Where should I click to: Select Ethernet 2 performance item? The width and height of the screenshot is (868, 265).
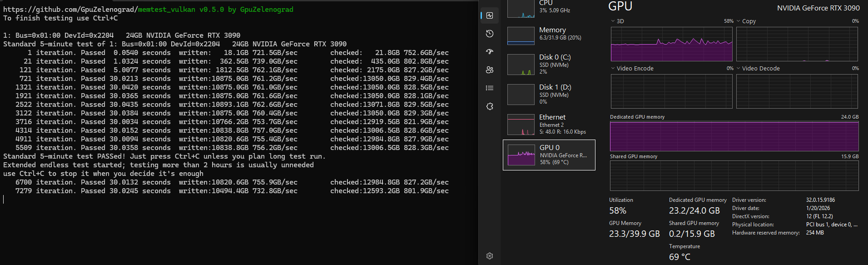click(x=549, y=125)
